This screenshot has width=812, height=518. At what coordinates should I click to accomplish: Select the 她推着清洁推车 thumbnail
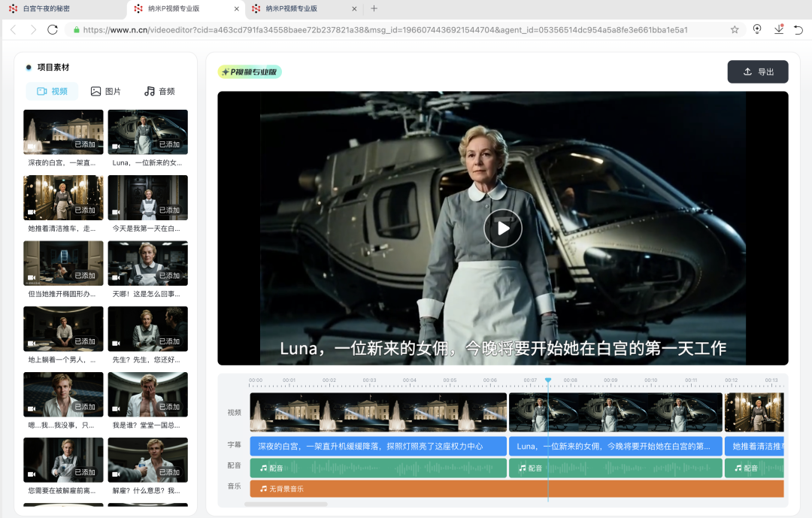63,198
